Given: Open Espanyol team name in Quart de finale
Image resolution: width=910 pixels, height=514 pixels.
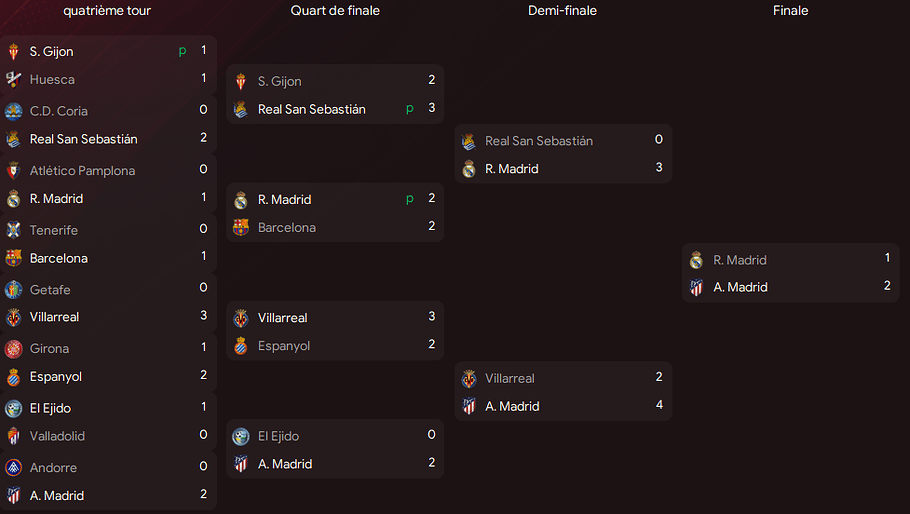Looking at the screenshot, I should pos(284,346).
